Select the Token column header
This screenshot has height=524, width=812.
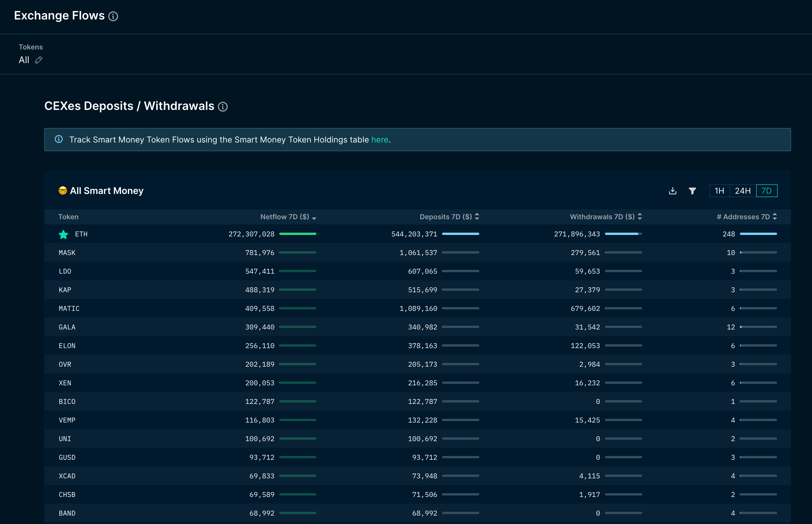[x=68, y=217]
